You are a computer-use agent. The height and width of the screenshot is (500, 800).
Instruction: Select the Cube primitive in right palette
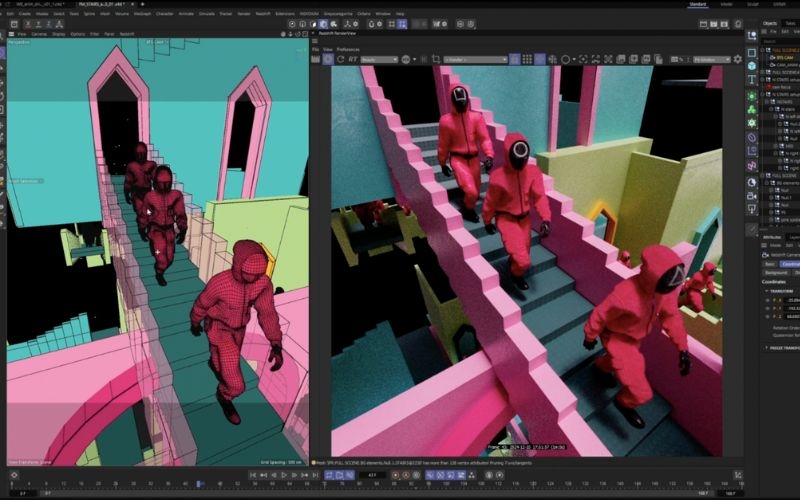(752, 66)
